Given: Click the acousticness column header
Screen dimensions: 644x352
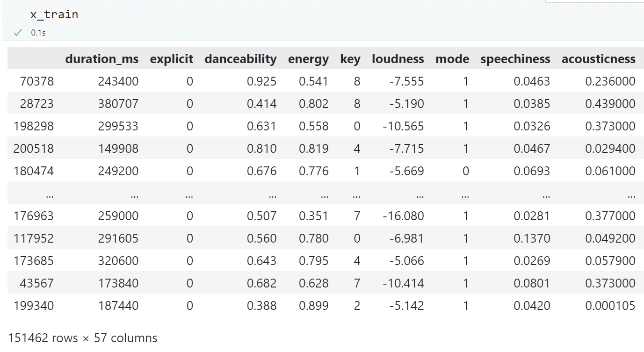Looking at the screenshot, I should pos(598,59).
